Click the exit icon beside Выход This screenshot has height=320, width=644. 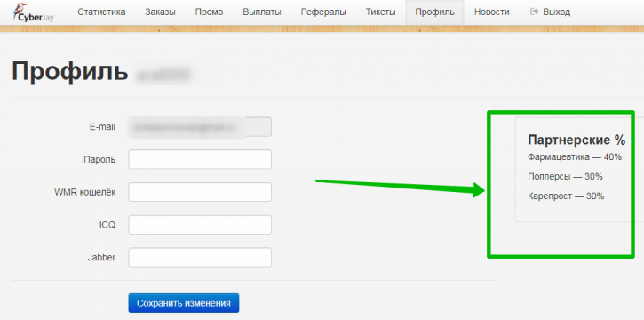pos(535,12)
